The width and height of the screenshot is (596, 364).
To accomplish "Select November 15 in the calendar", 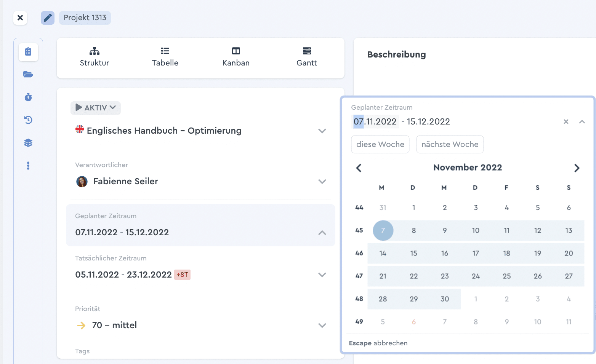I will click(x=414, y=253).
